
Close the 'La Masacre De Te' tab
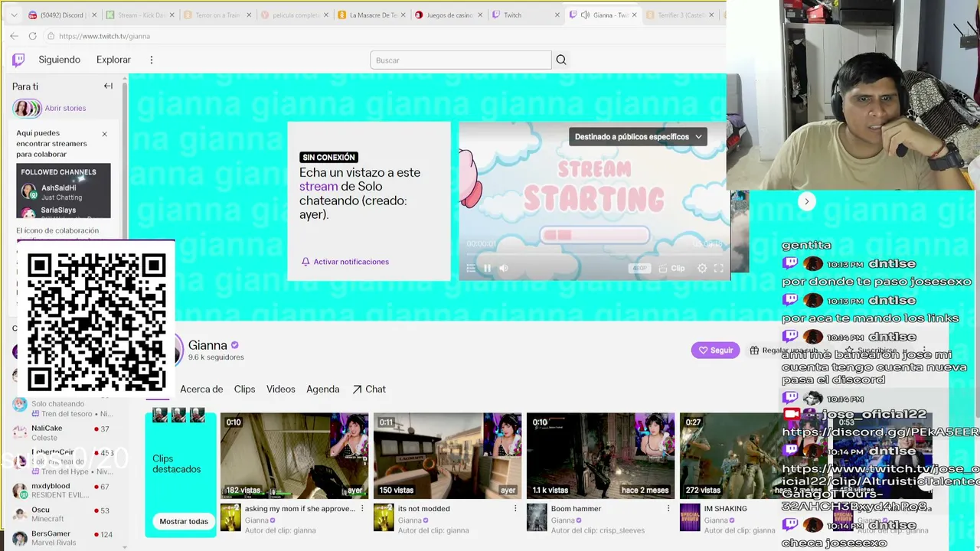click(x=403, y=15)
